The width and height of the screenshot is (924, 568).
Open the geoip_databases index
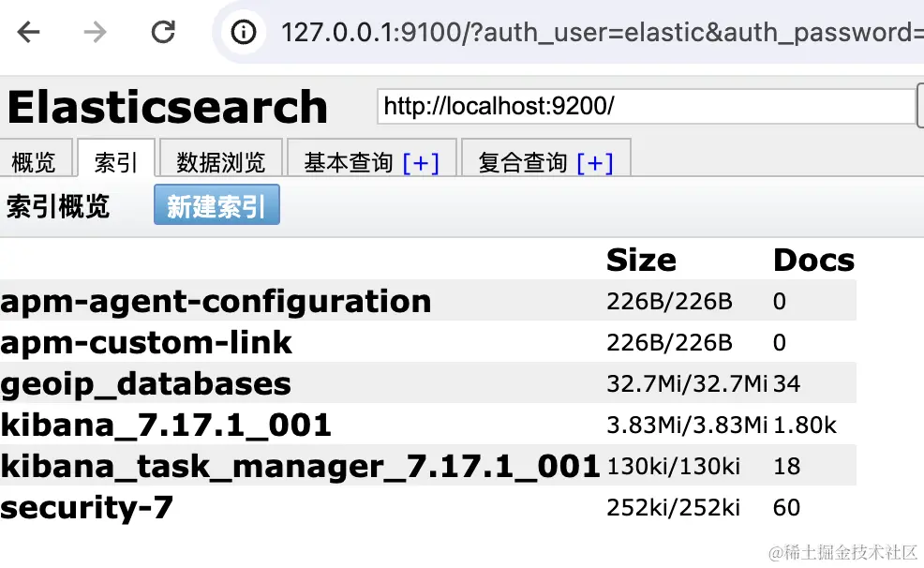[x=145, y=384]
